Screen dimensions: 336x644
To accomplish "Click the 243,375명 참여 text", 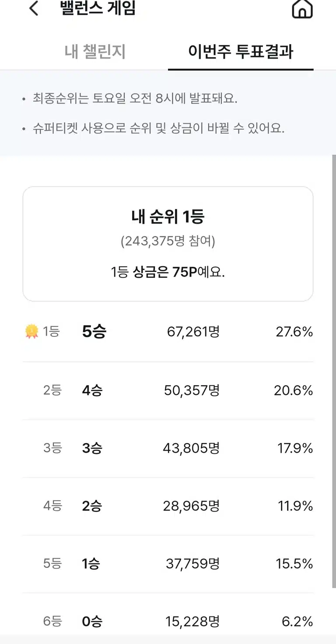I will [168, 241].
